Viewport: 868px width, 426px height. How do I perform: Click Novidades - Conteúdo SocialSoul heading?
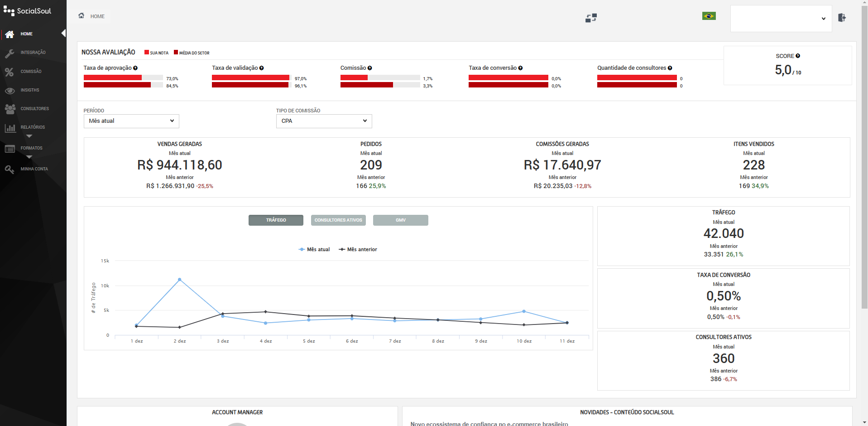[x=627, y=412]
